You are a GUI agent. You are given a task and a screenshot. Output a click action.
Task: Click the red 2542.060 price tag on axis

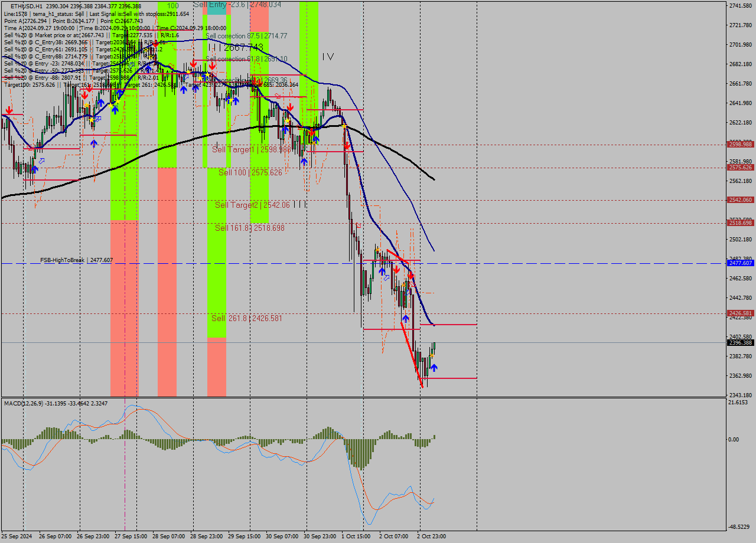[741, 200]
